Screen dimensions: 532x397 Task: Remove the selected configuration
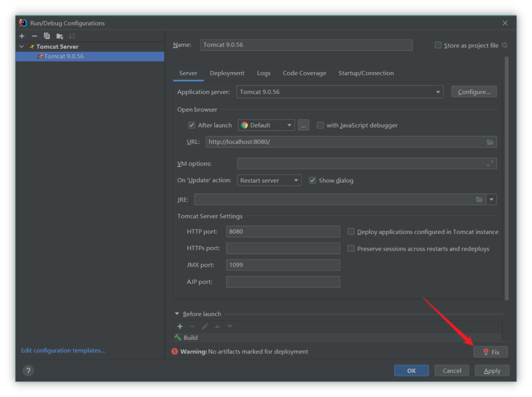[x=34, y=36]
